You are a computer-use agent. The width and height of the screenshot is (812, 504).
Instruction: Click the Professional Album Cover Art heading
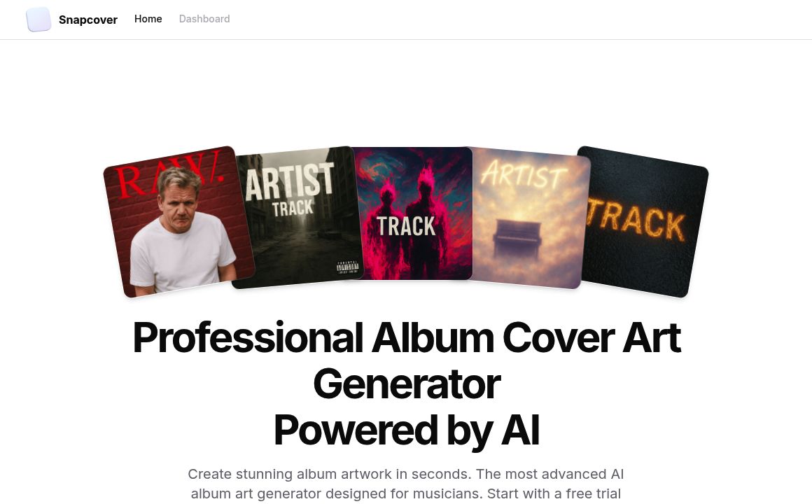[407, 337]
